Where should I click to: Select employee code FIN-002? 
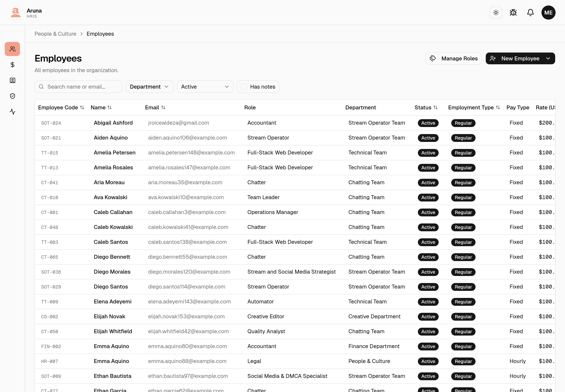point(51,346)
